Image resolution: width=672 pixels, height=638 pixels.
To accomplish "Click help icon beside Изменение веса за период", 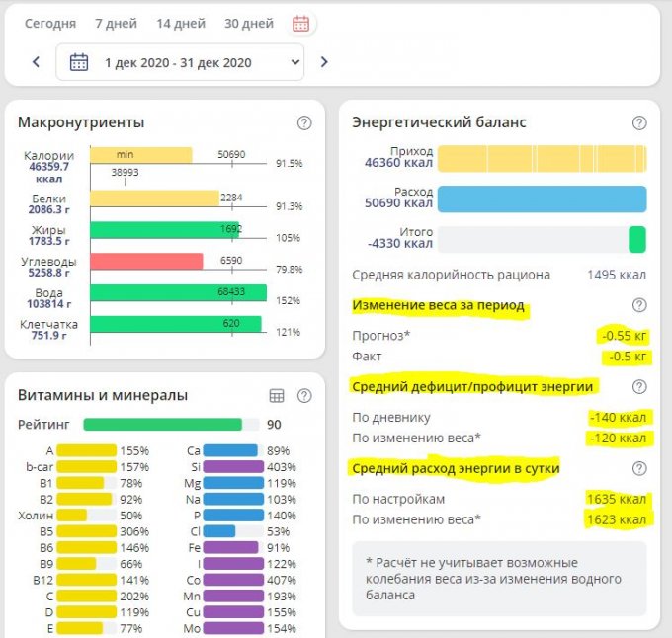I will tap(639, 306).
